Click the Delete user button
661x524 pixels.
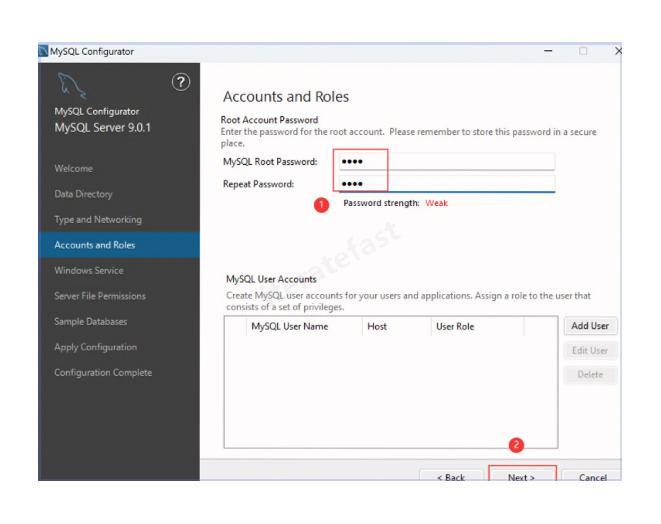590,374
